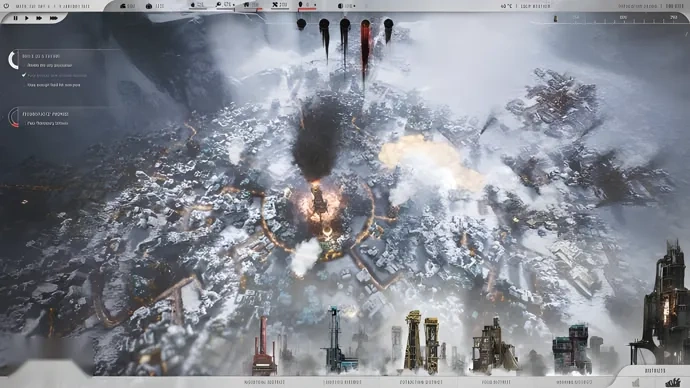Set game to normal speed with play arrow
690x388 pixels.
tap(27, 18)
